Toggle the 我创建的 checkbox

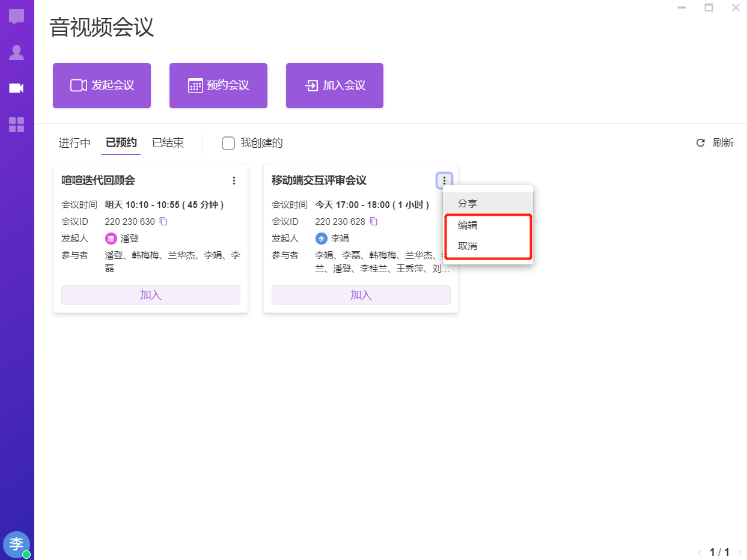click(x=228, y=143)
